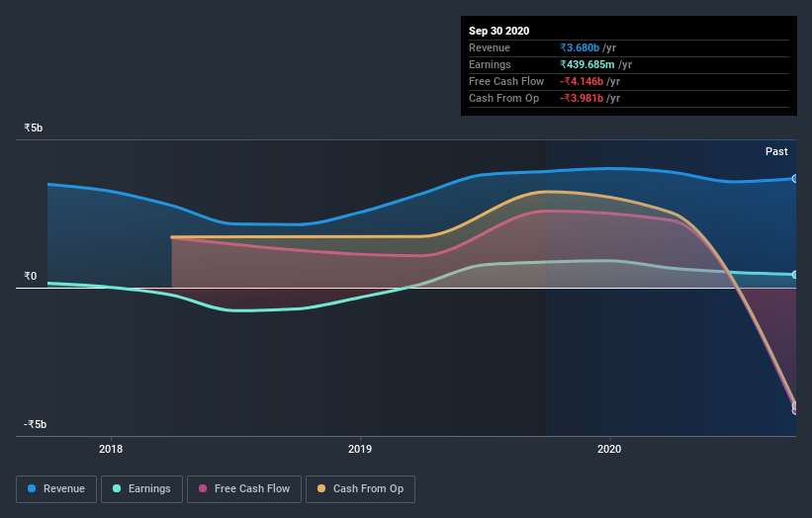Click the Earnings label in tooltip
This screenshot has width=812, height=518.
pyautogui.click(x=490, y=64)
